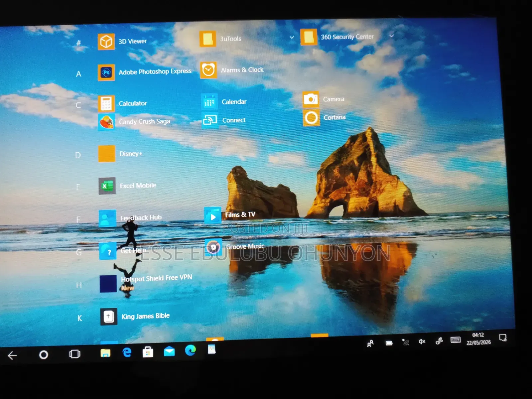Open the 3D Viewer app icon
This screenshot has width=532, height=399.
[106, 42]
